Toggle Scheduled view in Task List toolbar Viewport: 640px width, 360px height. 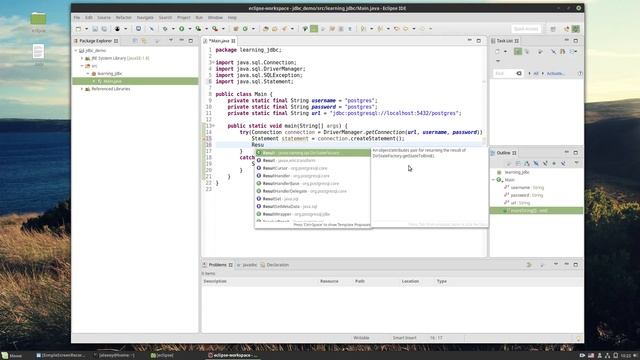[x=527, y=52]
